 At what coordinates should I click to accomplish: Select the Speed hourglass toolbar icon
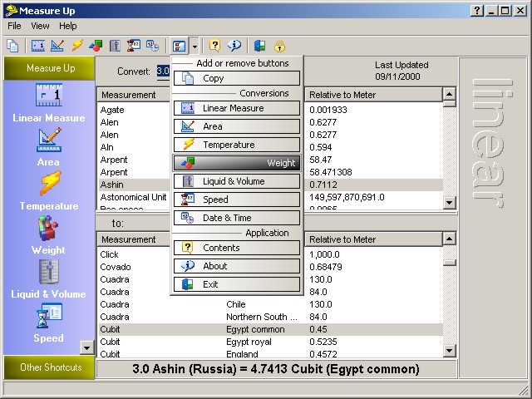[x=134, y=46]
